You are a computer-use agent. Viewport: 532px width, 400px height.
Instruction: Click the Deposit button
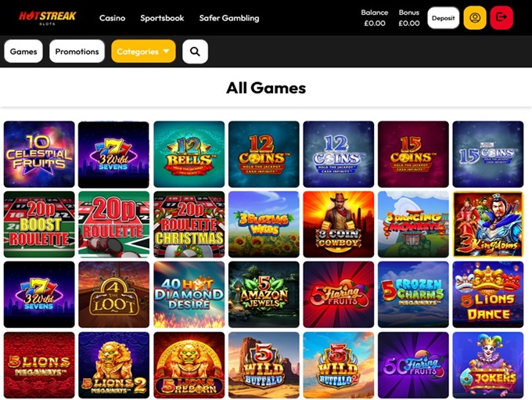click(443, 18)
